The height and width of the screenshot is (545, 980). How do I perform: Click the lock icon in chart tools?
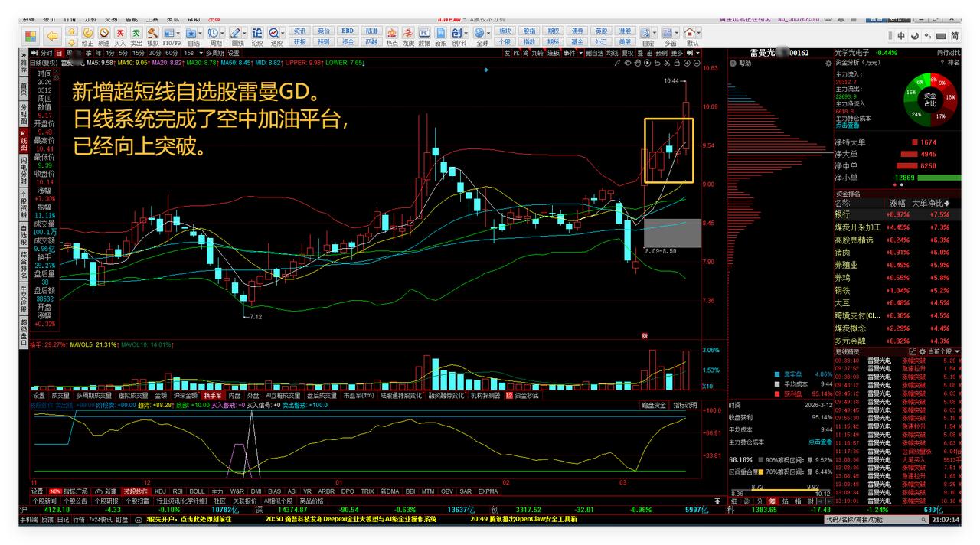tap(677, 63)
